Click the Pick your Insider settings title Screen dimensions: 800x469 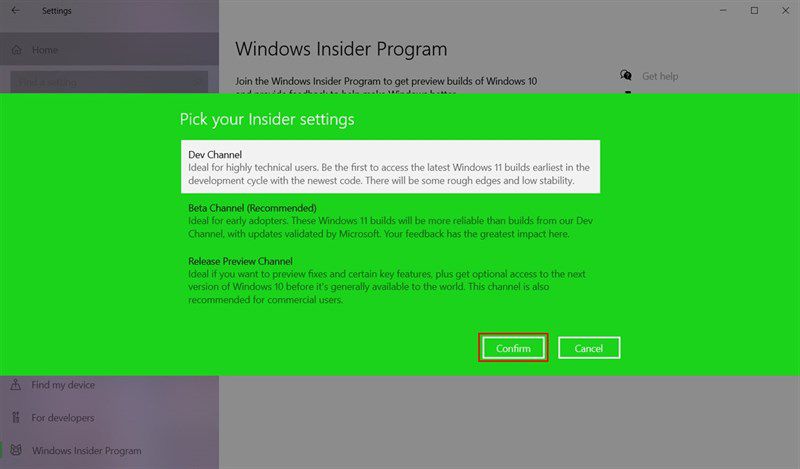[x=267, y=119]
